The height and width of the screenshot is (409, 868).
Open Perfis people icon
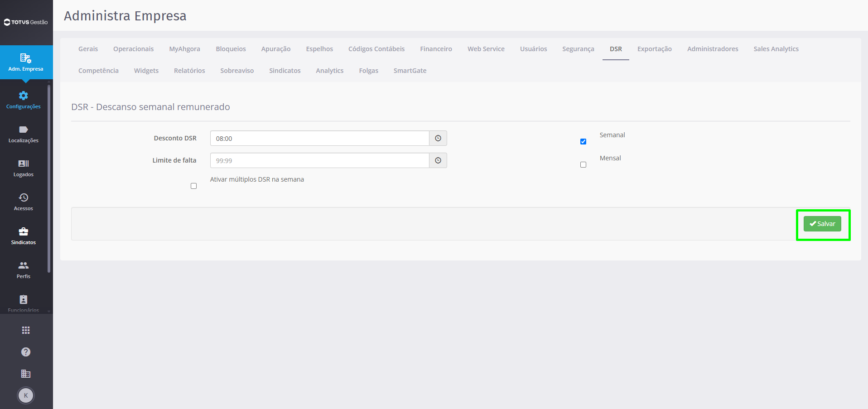tap(24, 265)
